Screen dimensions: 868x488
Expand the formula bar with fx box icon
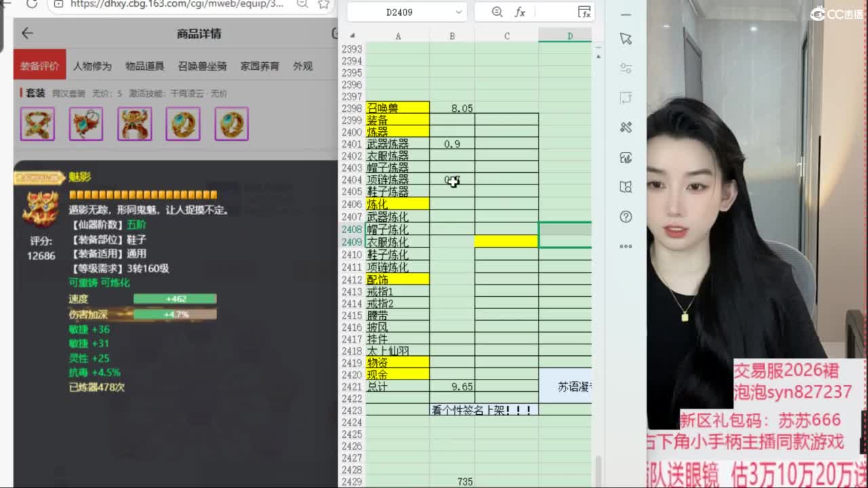(x=584, y=12)
